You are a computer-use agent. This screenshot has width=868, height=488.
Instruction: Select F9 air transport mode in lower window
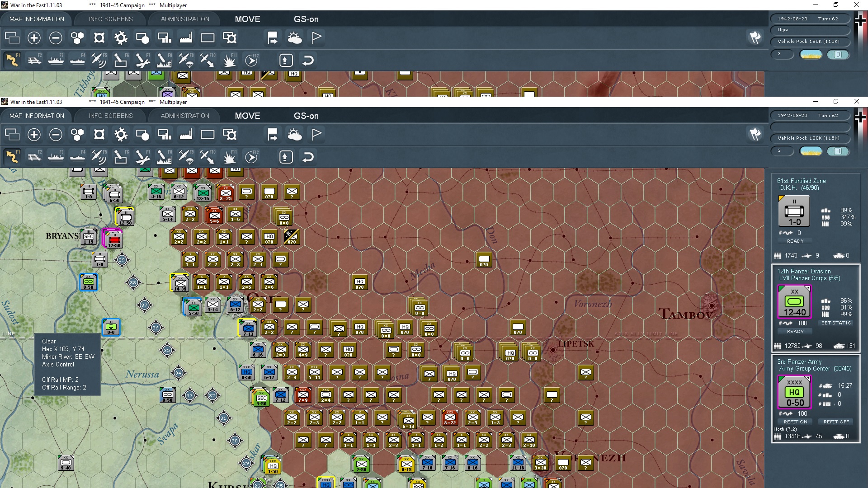click(x=186, y=157)
